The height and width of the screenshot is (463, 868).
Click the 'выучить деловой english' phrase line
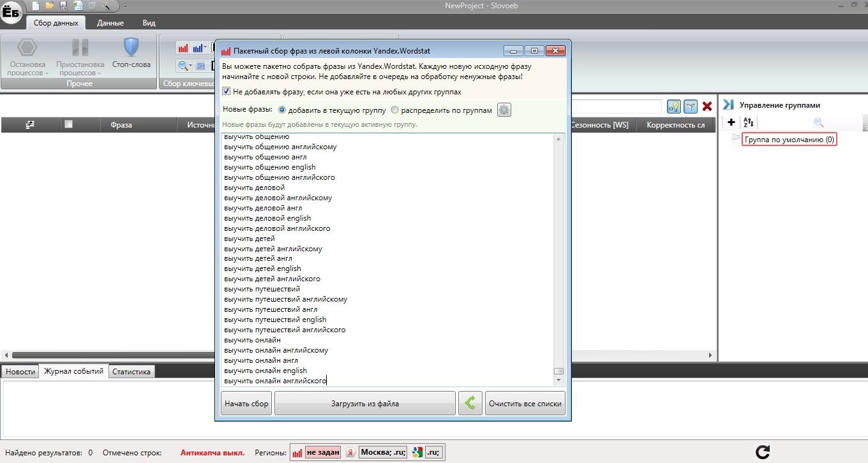pos(267,218)
